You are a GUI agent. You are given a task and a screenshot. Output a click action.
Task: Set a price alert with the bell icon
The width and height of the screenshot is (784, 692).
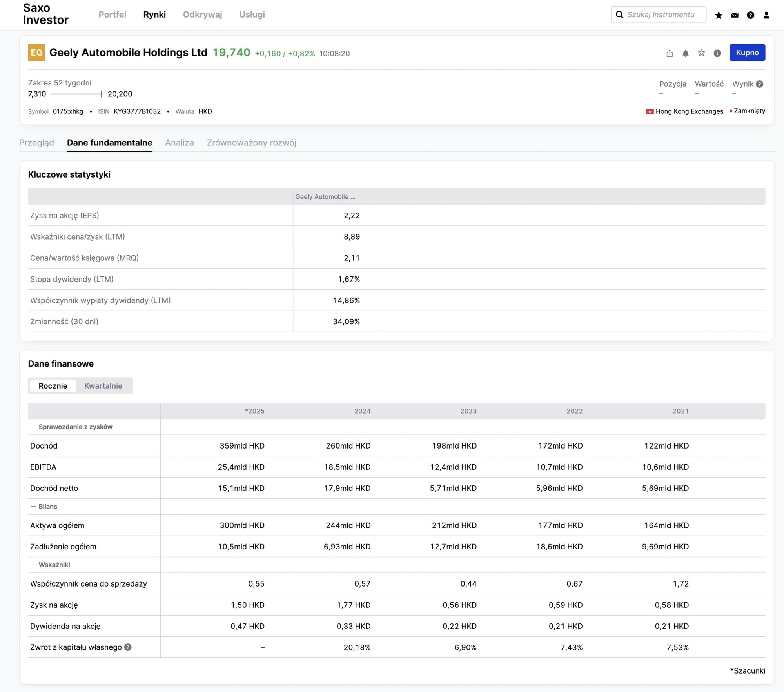click(x=685, y=53)
